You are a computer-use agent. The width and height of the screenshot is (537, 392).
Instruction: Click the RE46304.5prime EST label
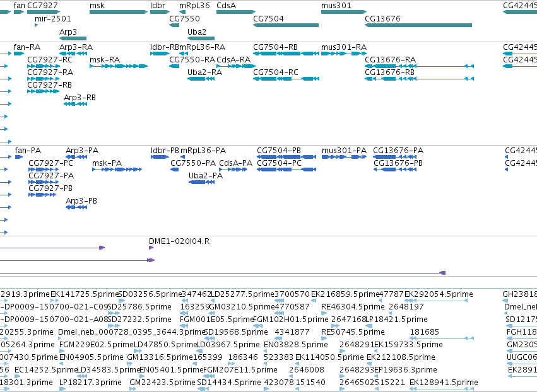tap(353, 306)
